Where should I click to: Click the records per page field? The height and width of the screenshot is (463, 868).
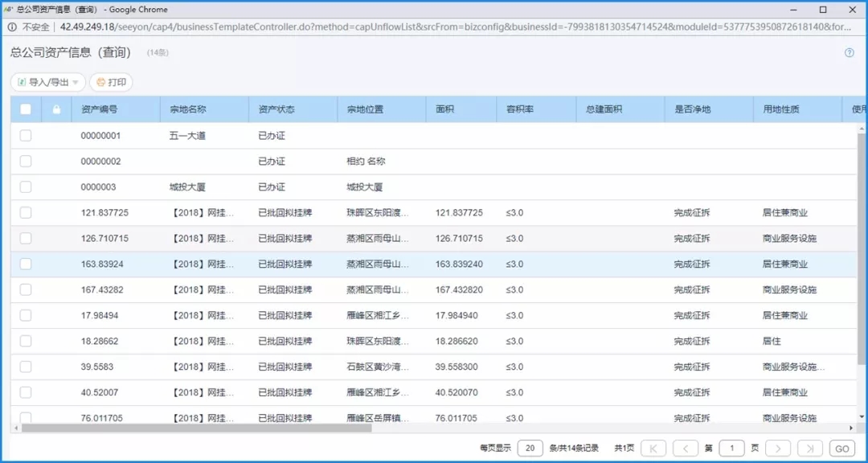click(530, 449)
